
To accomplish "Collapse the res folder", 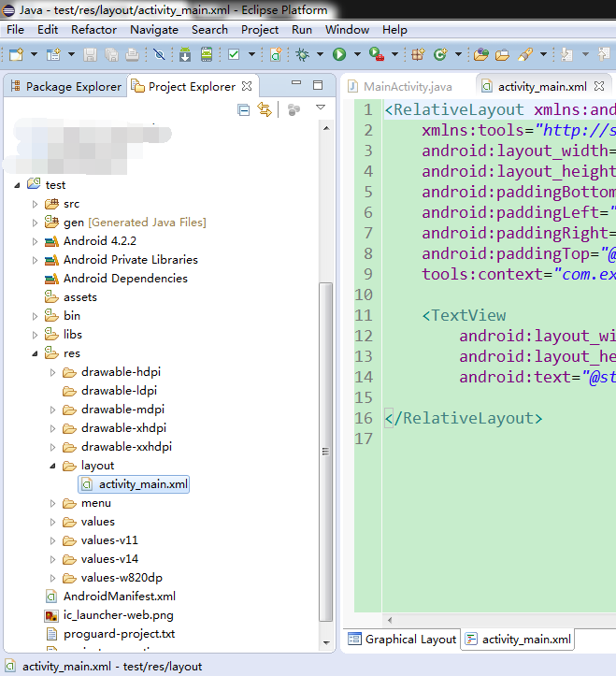I will point(35,354).
